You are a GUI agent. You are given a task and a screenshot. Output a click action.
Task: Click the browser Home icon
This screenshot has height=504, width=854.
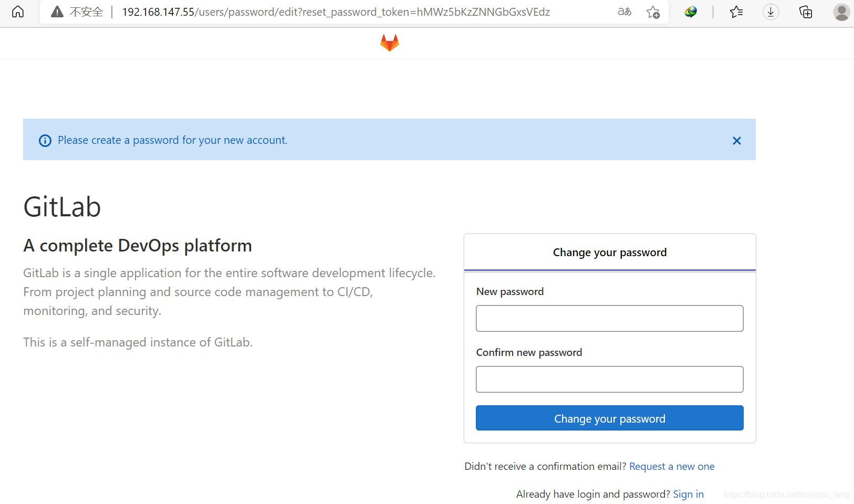point(18,12)
